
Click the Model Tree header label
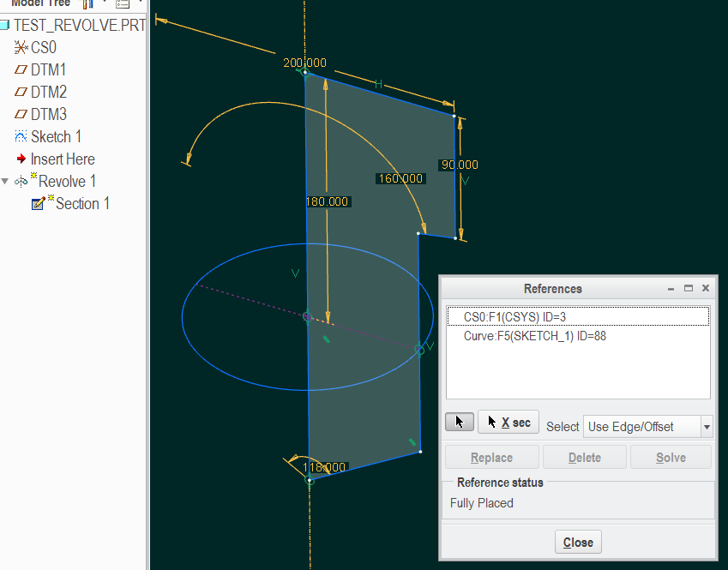coord(39,3)
